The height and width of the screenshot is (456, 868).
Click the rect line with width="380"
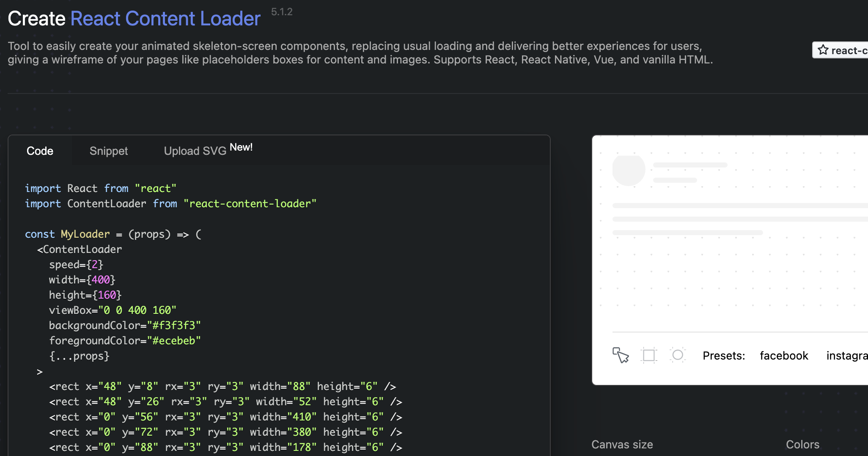(x=225, y=432)
